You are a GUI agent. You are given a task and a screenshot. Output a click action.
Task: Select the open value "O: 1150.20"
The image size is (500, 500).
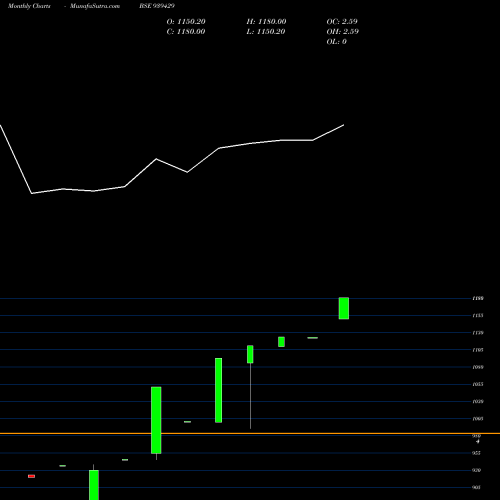pyautogui.click(x=186, y=22)
